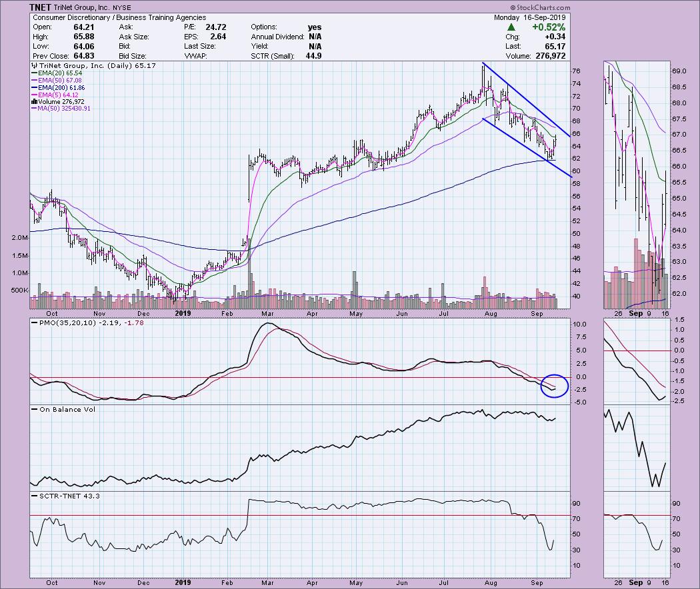Click the 69.0 label on zoomed panel
This screenshot has width=700, height=589.
679,71
